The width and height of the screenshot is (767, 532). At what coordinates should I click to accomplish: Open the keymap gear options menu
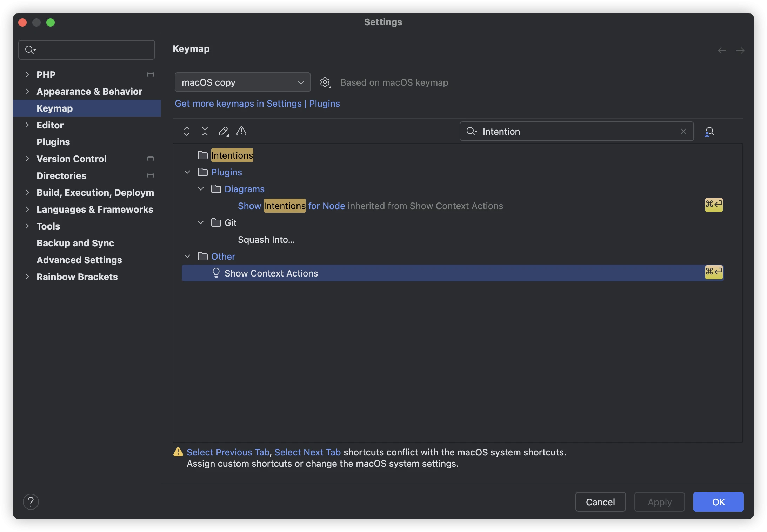click(x=325, y=82)
